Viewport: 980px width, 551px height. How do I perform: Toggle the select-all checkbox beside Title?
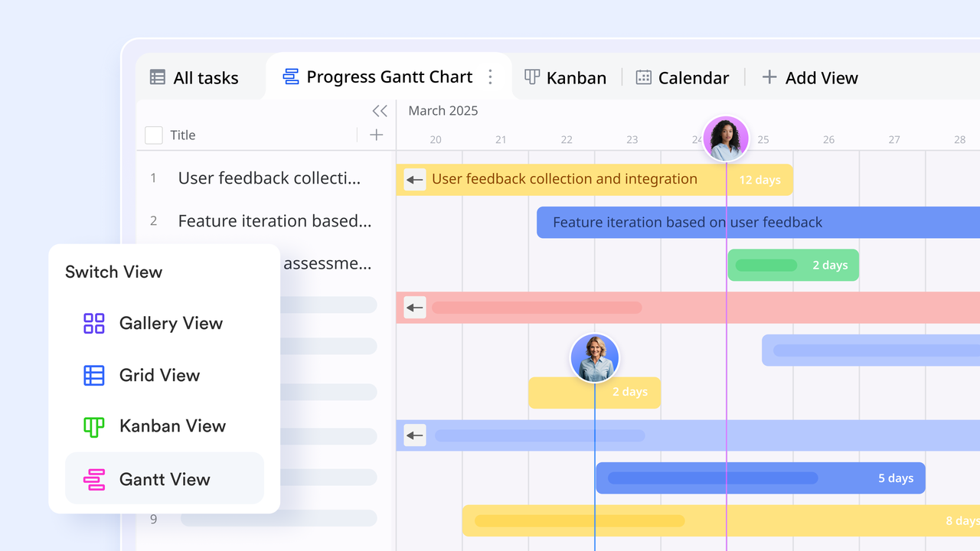154,135
